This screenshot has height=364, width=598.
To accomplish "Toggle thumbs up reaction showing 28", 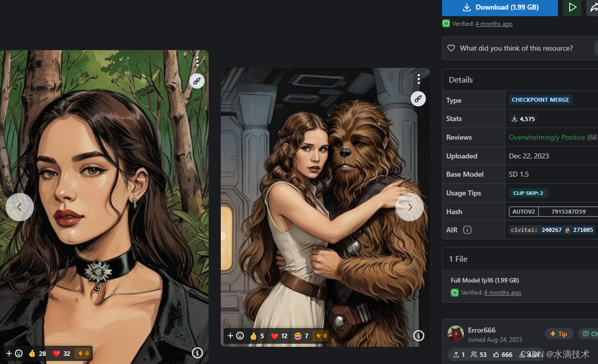I will point(37,353).
